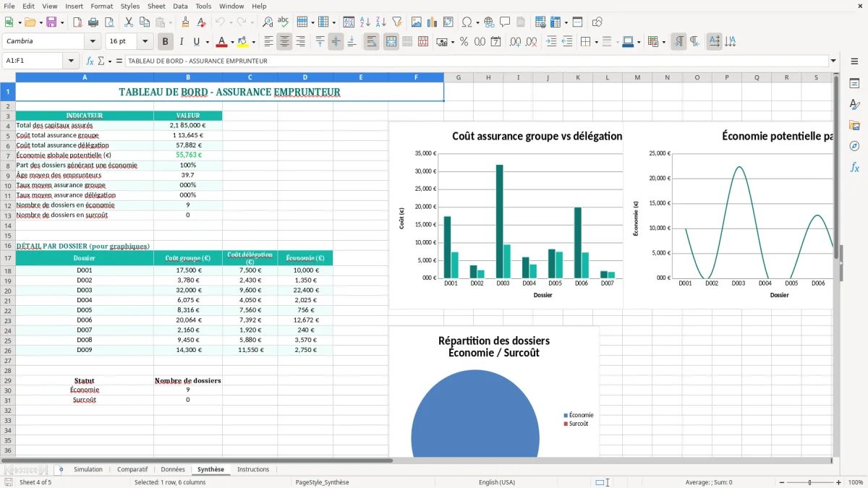
Task: Open the 16 pt font size dropdown
Action: pos(145,42)
